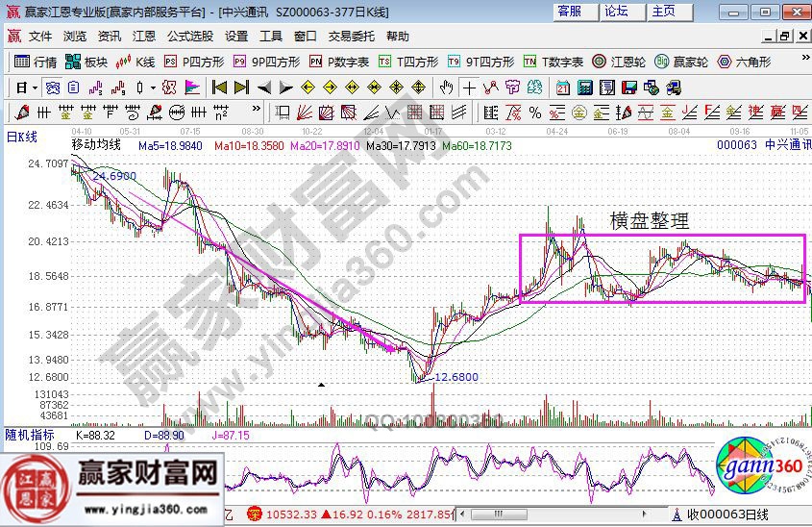The width and height of the screenshot is (812, 527).
Task: Open the candlestick style dropdown arrow
Action: tap(154, 88)
